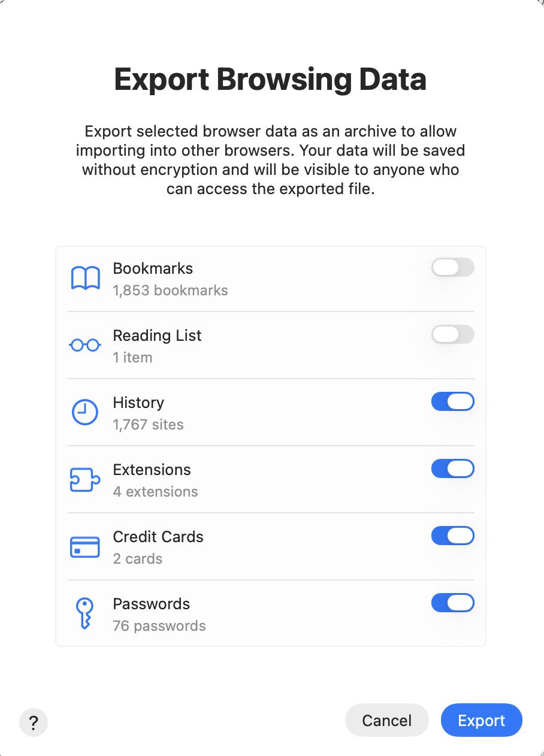Click the "2 cards" subtitle text
Screen dimensions: 544x756
pos(137,559)
